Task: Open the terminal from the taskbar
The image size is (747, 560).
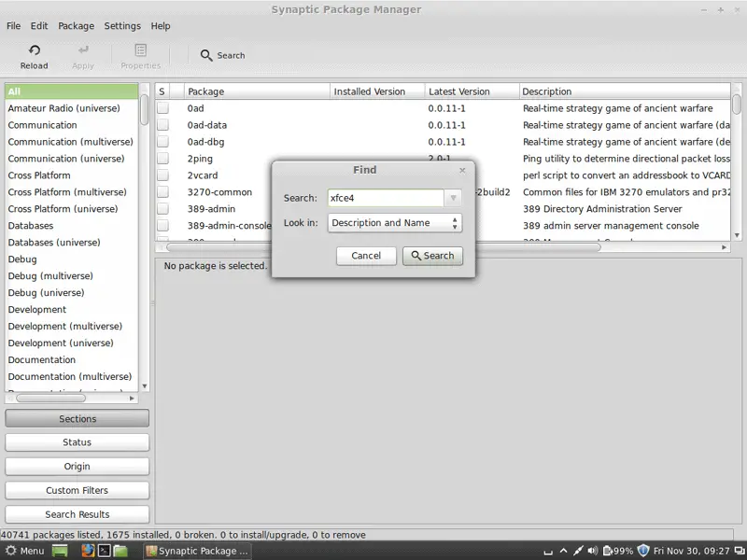Action: [x=104, y=551]
